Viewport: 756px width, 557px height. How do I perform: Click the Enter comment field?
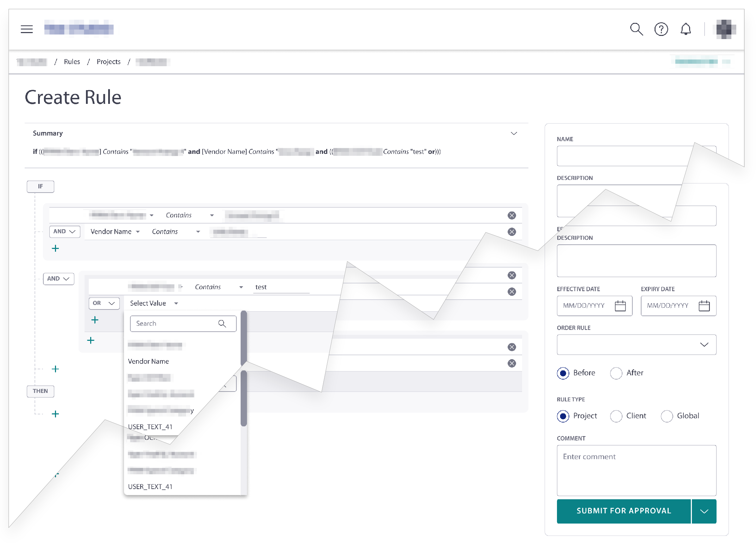(636, 471)
